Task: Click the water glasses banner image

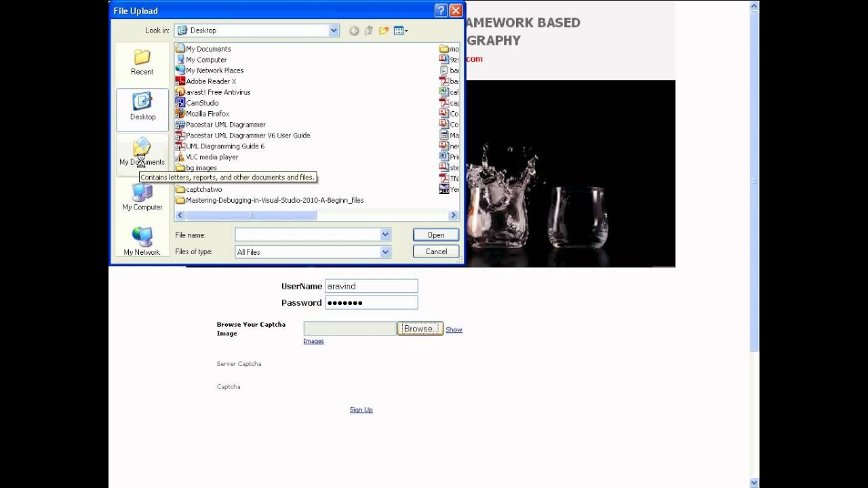Action: pyautogui.click(x=570, y=174)
